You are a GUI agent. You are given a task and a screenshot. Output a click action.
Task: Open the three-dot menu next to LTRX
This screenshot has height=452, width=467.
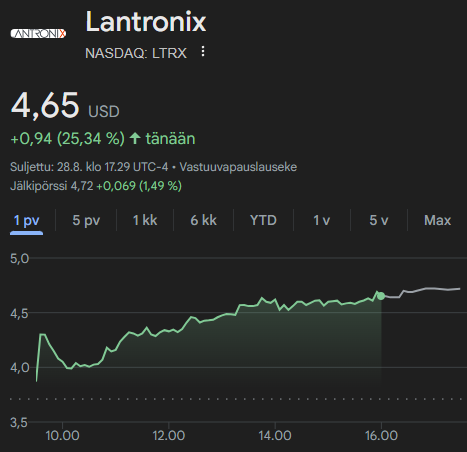(203, 52)
